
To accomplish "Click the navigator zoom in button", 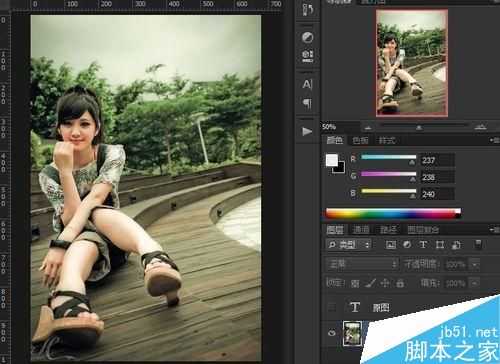I will point(480,127).
